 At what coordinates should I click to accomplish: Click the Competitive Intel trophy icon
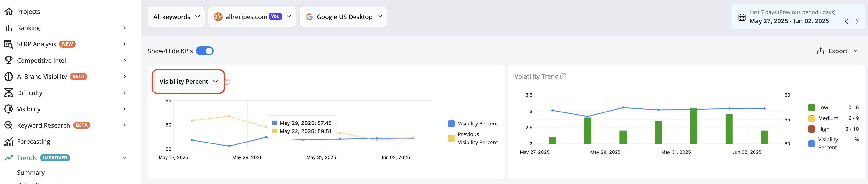point(9,60)
